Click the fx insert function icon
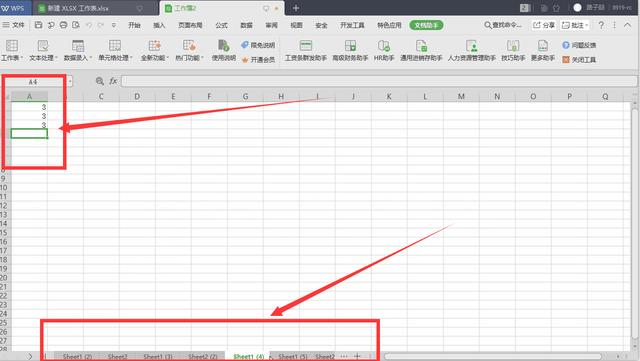This screenshot has height=361, width=640. tap(113, 81)
